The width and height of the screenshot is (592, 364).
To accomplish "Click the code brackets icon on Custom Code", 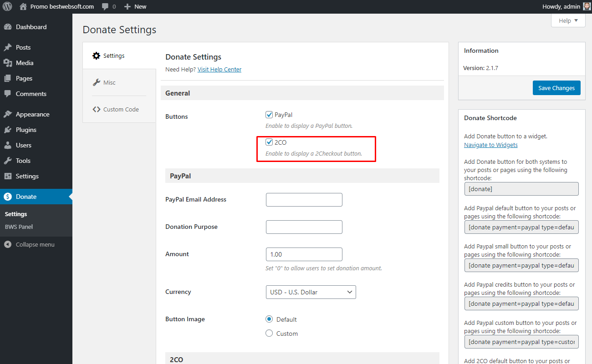I will click(x=96, y=109).
